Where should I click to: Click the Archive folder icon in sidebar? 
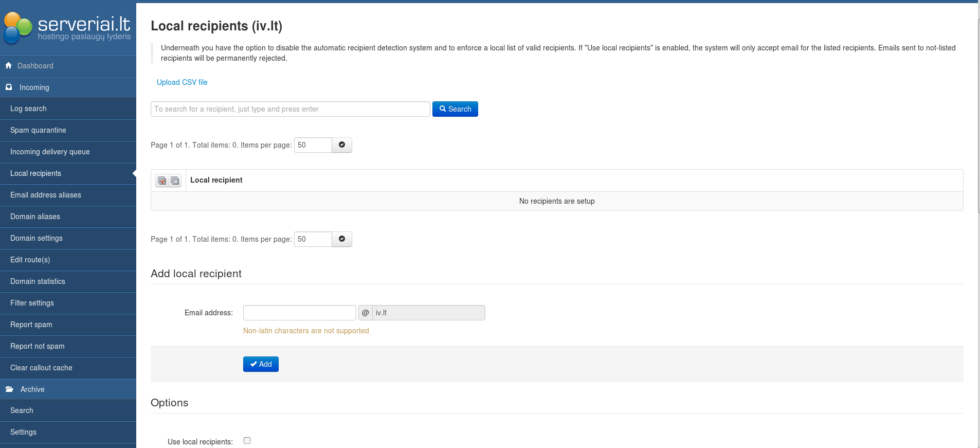(9, 389)
